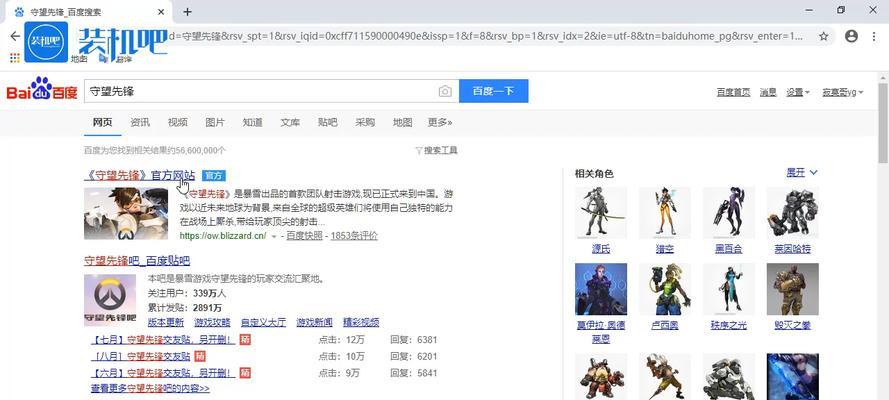Open the 游戏新闻 sublink
The image size is (889, 400).
314,322
